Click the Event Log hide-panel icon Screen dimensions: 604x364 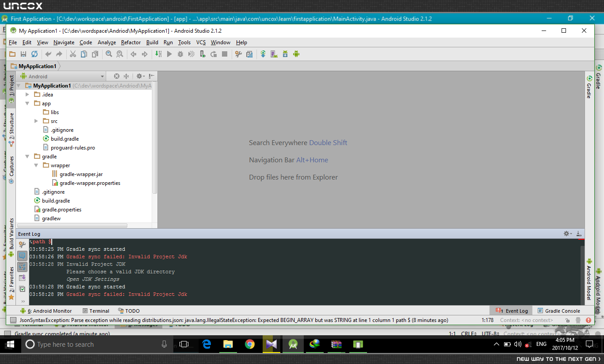pos(579,234)
